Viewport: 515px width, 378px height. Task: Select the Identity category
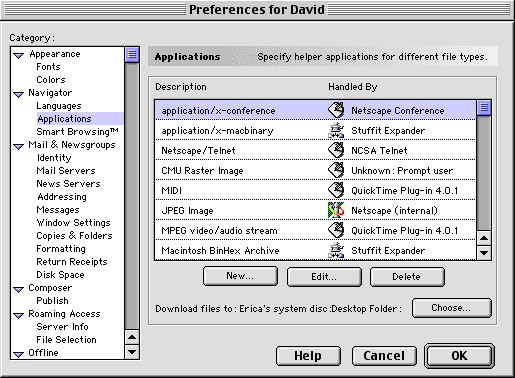[x=54, y=158]
